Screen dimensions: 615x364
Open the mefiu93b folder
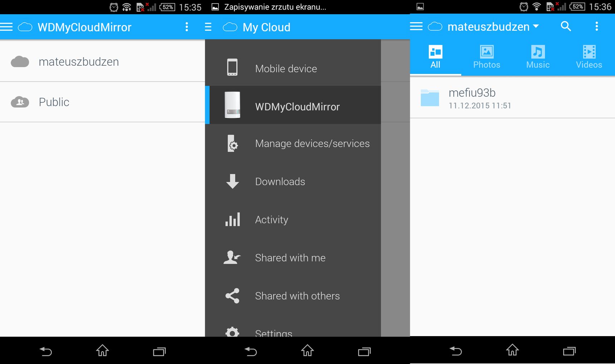pos(512,98)
